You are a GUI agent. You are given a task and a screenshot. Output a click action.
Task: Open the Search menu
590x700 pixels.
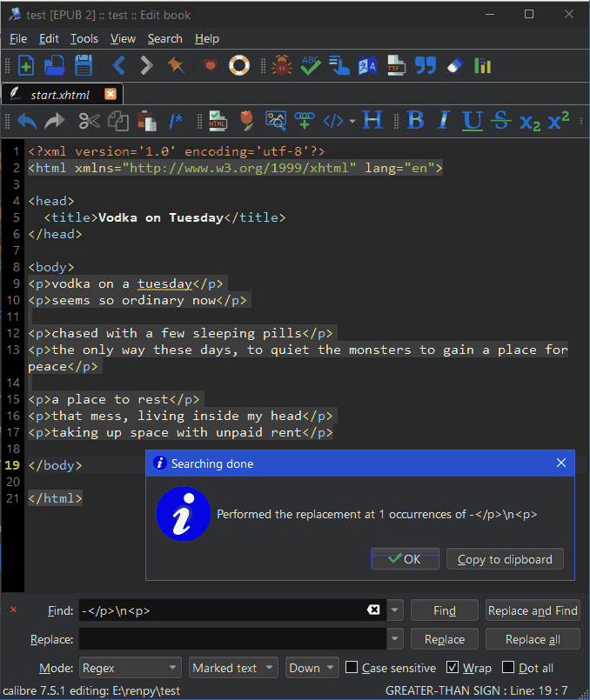pyautogui.click(x=164, y=39)
